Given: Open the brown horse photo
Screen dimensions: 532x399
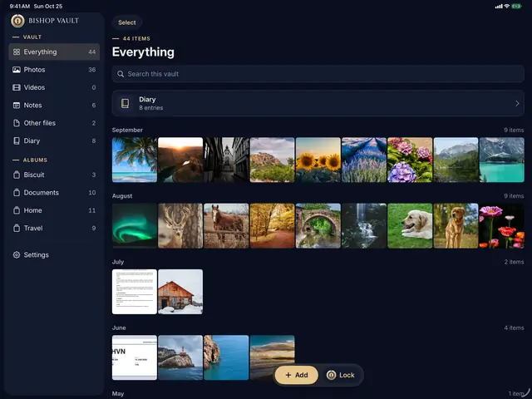Looking at the screenshot, I should (x=226, y=226).
